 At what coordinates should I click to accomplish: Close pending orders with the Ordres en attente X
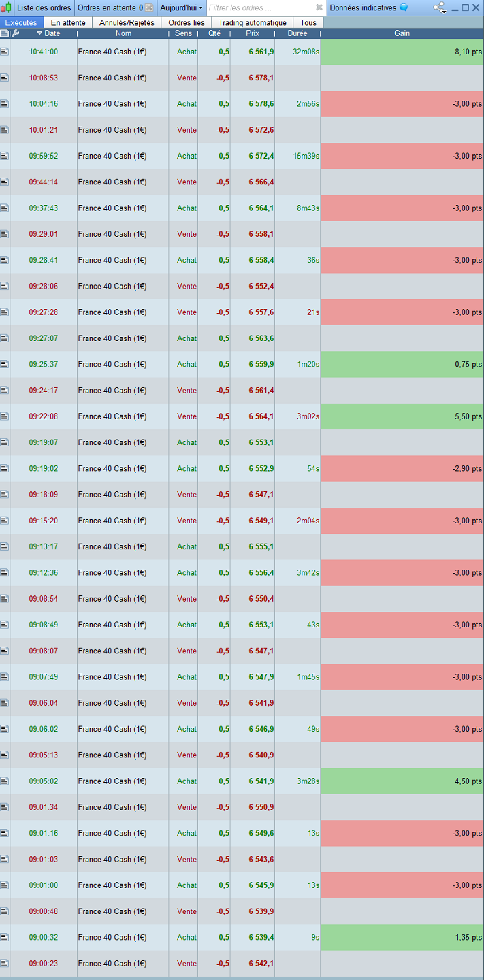point(149,7)
